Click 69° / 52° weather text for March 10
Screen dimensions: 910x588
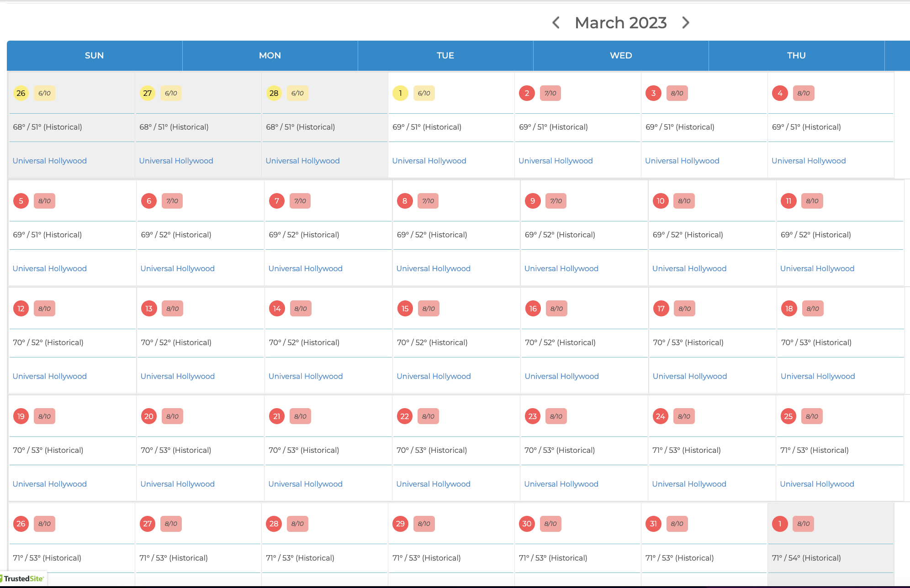click(x=688, y=235)
